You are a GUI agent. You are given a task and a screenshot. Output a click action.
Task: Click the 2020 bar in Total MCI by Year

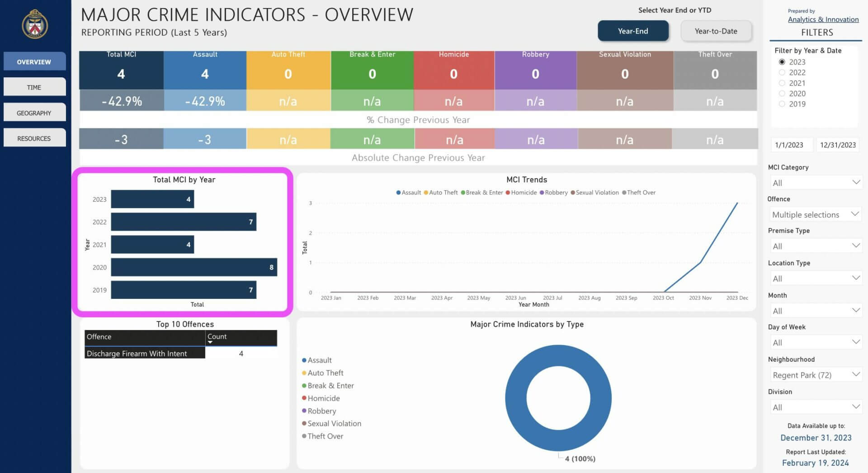194,267
